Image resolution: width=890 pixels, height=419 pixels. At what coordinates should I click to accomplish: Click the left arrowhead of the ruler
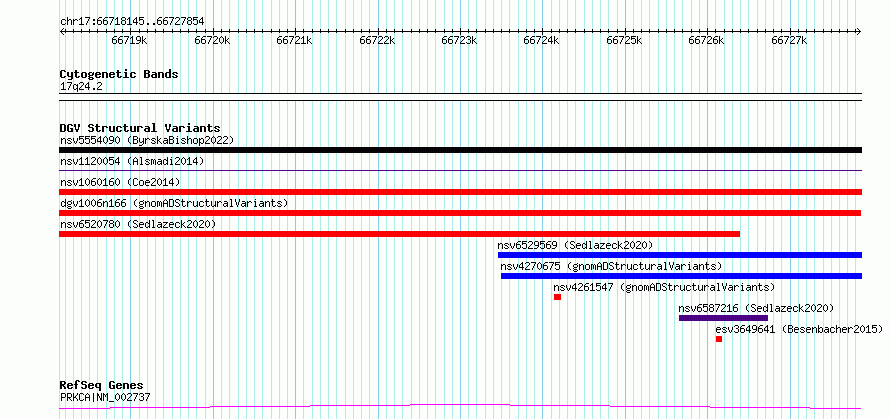point(62,31)
